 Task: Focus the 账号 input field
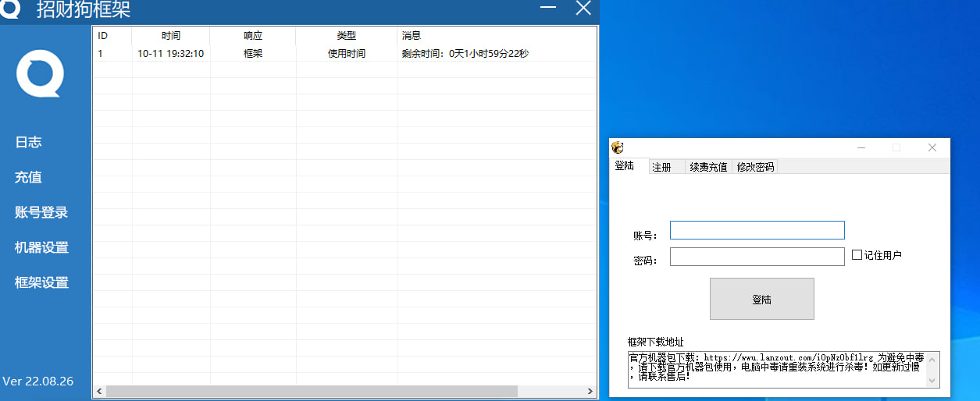tap(757, 230)
